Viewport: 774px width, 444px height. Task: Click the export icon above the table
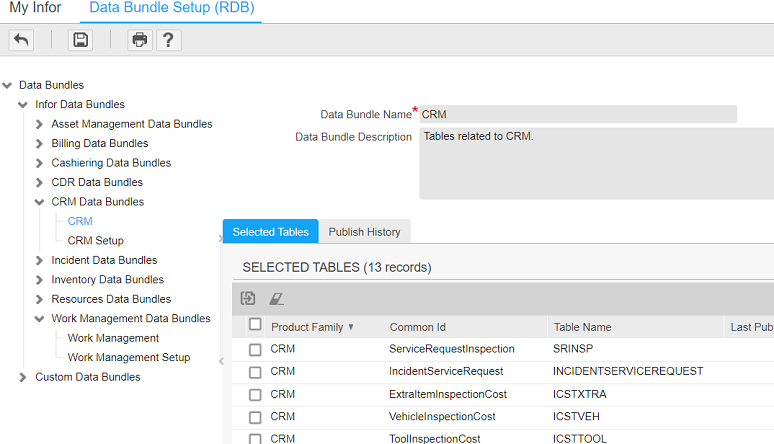(248, 298)
